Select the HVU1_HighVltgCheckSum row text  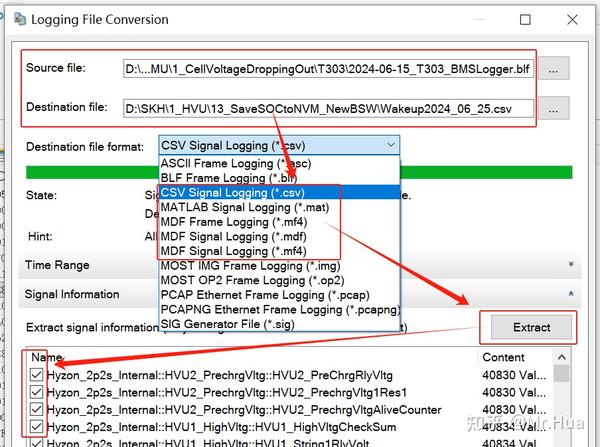pyautogui.click(x=221, y=427)
